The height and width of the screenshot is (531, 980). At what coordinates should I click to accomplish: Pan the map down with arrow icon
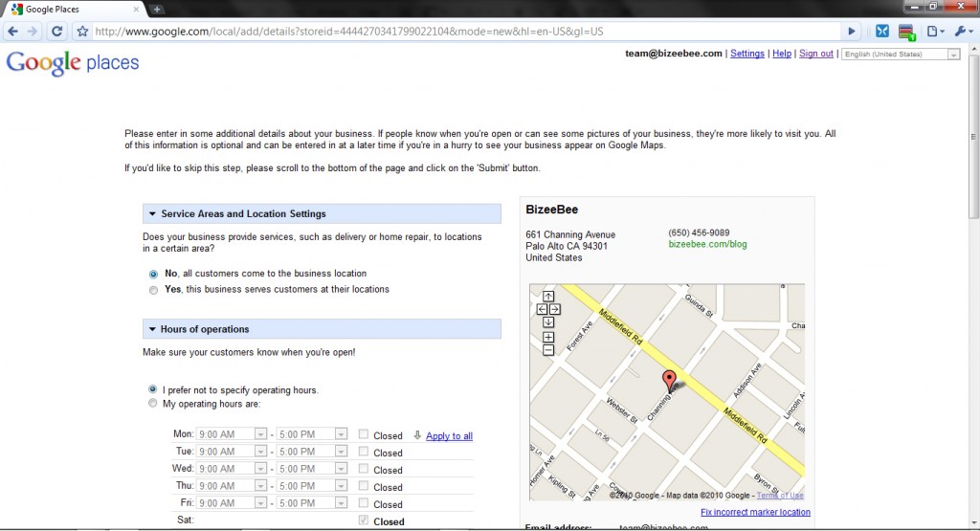548,322
